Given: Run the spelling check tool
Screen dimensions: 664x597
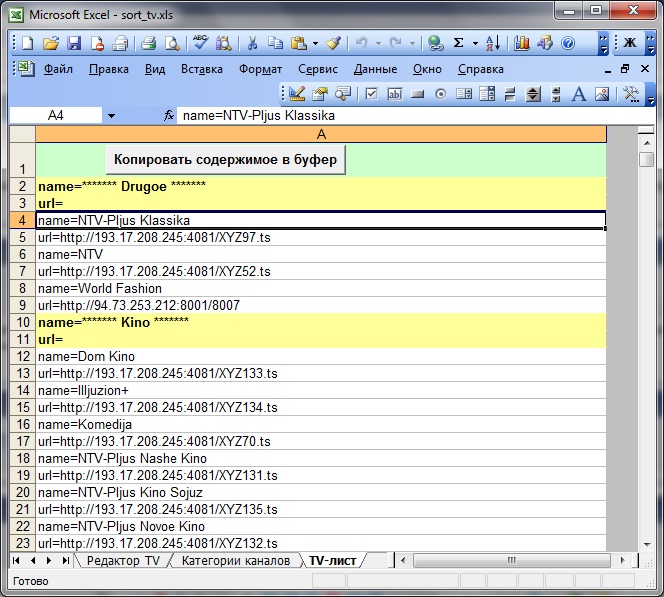Looking at the screenshot, I should point(200,43).
